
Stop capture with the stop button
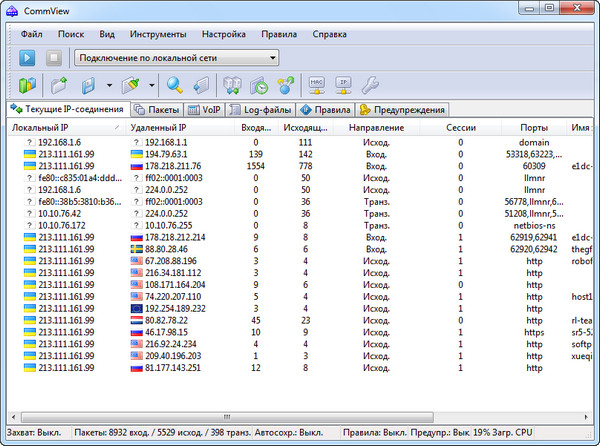pos(55,58)
